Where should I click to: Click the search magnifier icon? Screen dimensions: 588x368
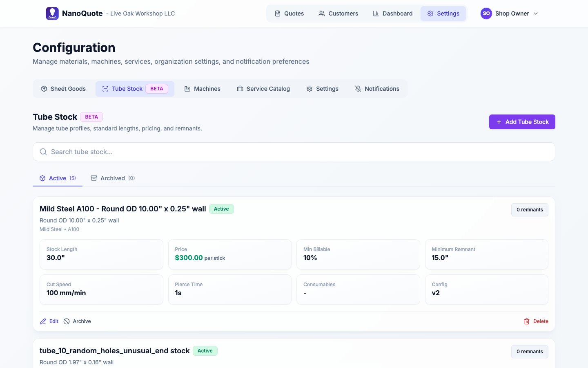(x=43, y=152)
